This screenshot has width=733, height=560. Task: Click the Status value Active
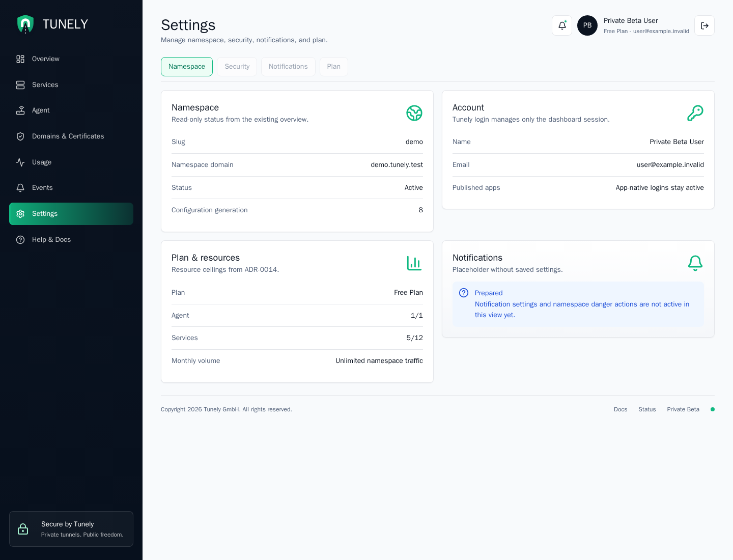click(x=414, y=188)
